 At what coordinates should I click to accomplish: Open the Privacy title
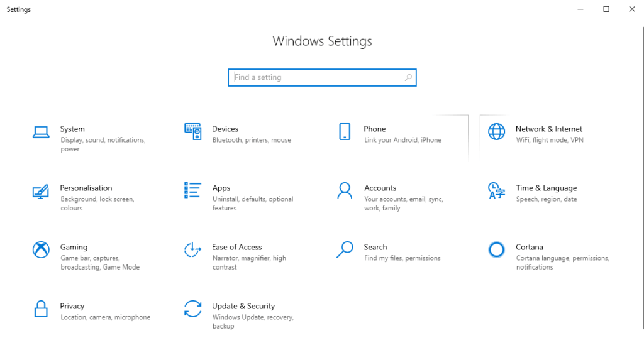(72, 306)
